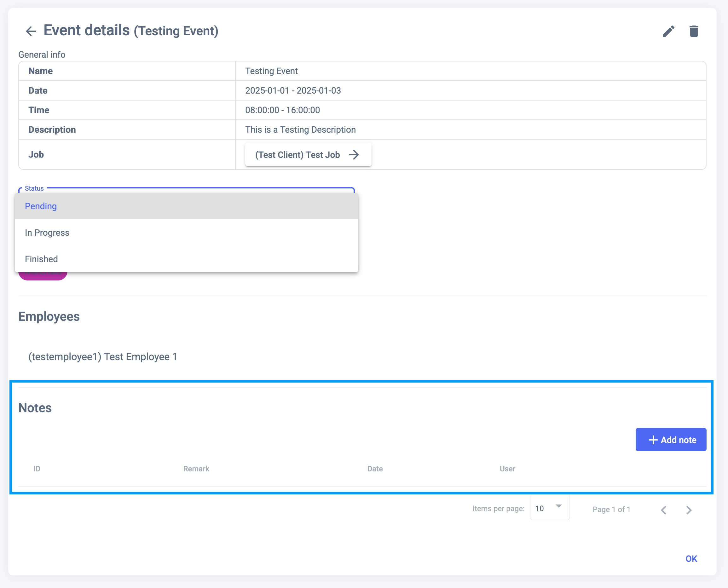Click the partially hidden purple button
Image resolution: width=728 pixels, height=588 pixels.
point(43,276)
